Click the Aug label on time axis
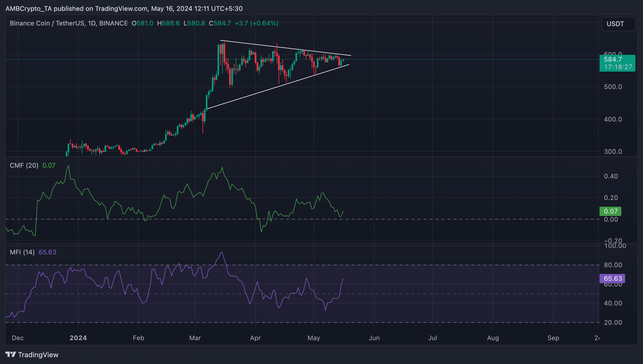The image size is (643, 364). pos(493,338)
